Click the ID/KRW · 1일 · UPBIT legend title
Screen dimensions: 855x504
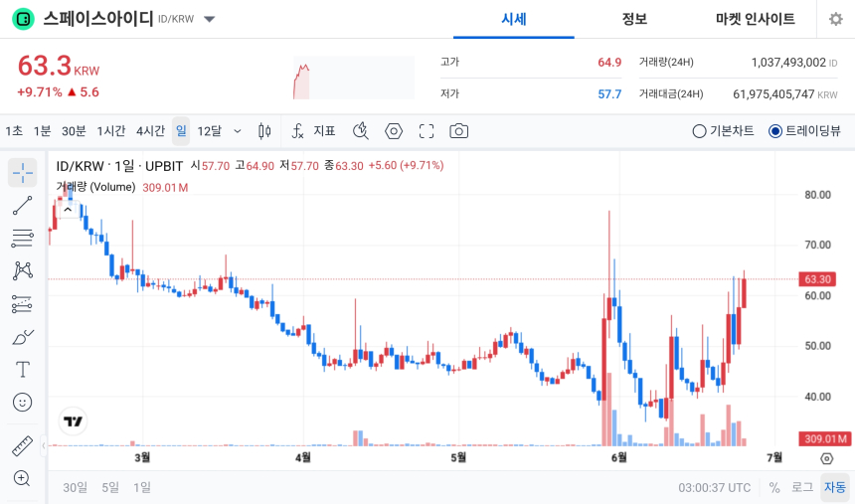(x=119, y=166)
